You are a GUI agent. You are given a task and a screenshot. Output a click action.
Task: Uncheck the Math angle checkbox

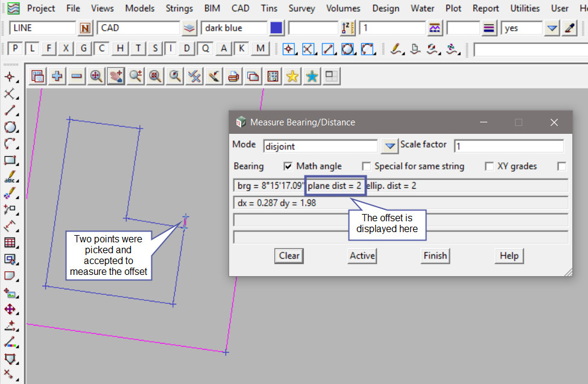click(x=288, y=166)
